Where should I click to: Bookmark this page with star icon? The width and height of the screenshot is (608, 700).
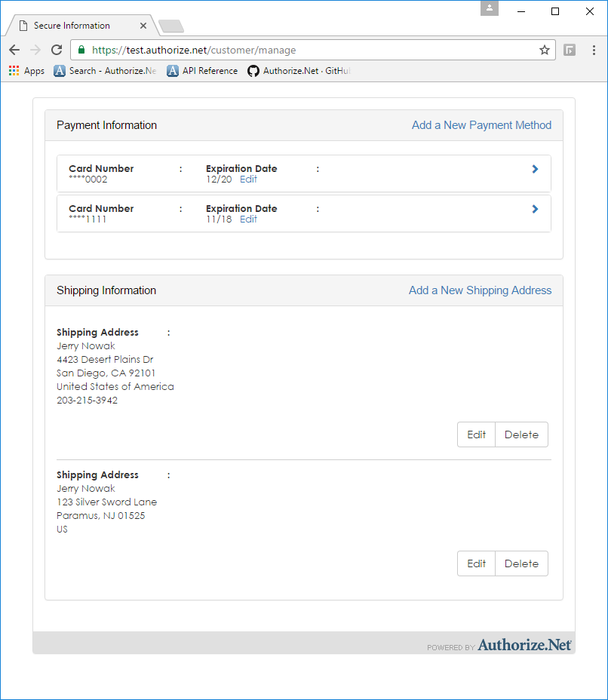[x=544, y=50]
